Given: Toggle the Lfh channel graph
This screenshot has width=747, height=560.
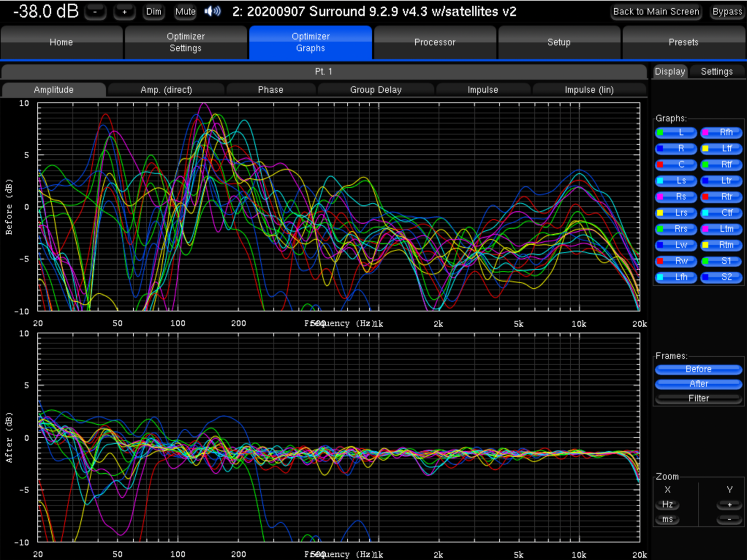Looking at the screenshot, I should (675, 277).
